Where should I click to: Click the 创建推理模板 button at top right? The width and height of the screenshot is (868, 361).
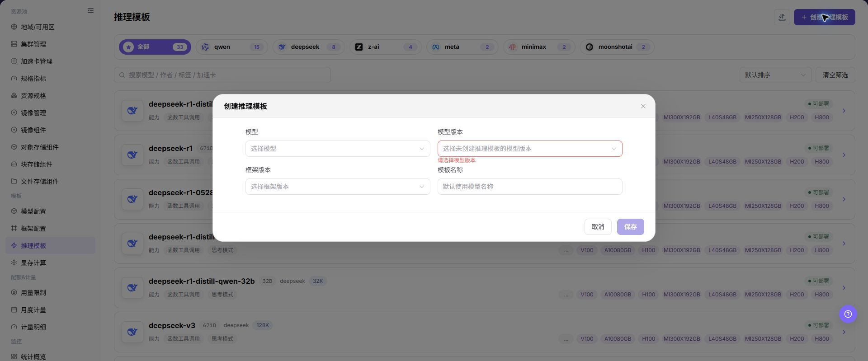click(825, 17)
